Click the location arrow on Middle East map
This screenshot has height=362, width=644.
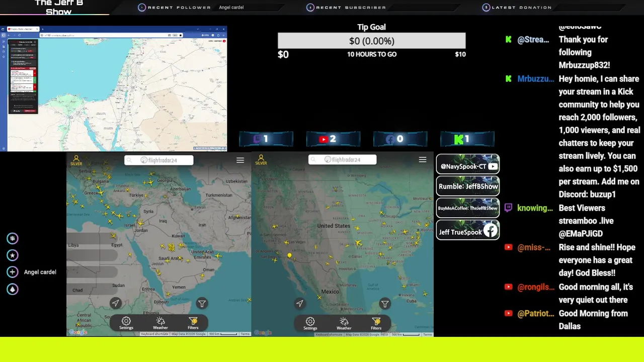(116, 303)
